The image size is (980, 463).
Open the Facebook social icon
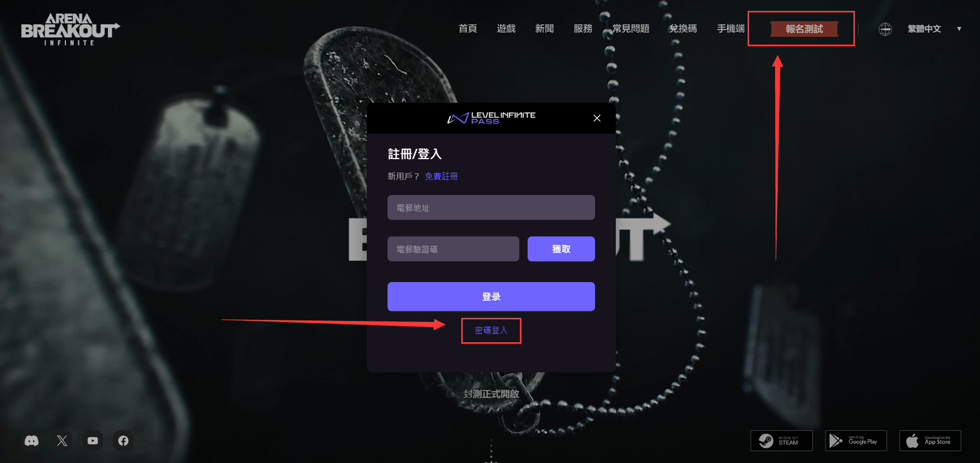point(123,441)
